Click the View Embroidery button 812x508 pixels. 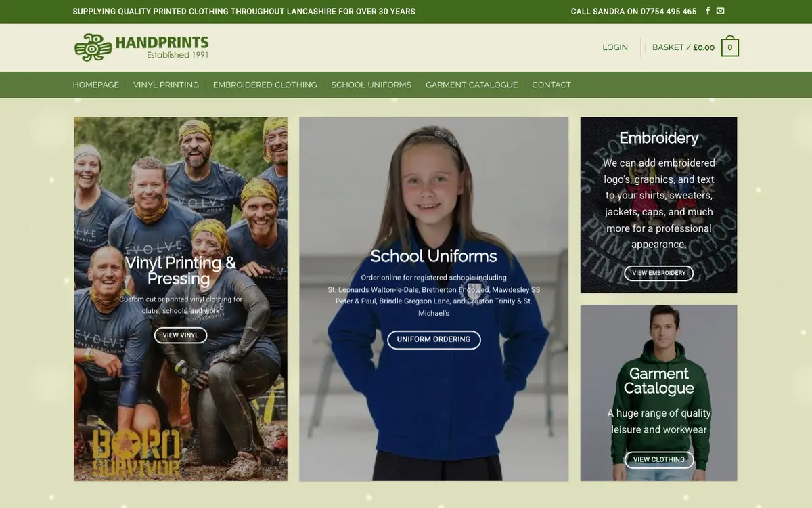point(658,273)
